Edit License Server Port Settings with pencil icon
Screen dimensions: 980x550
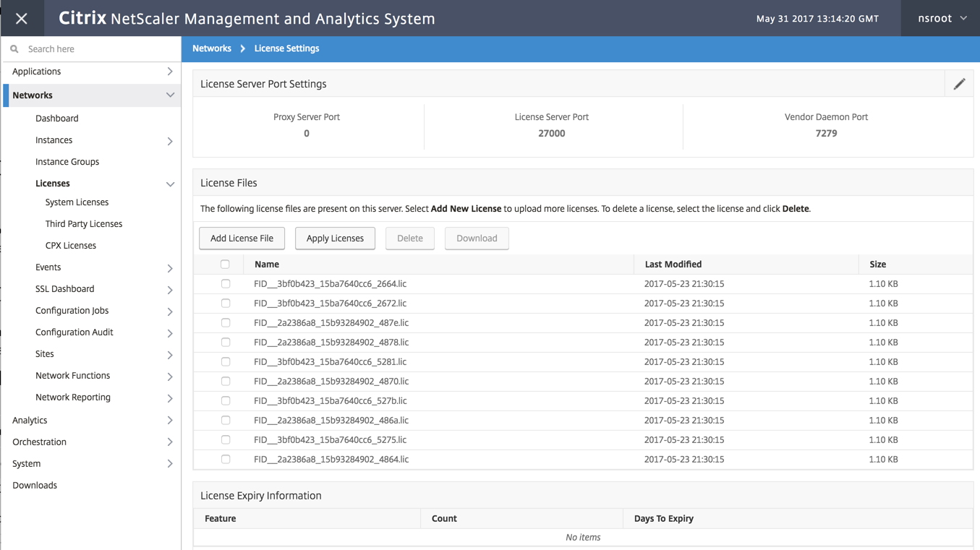point(959,84)
